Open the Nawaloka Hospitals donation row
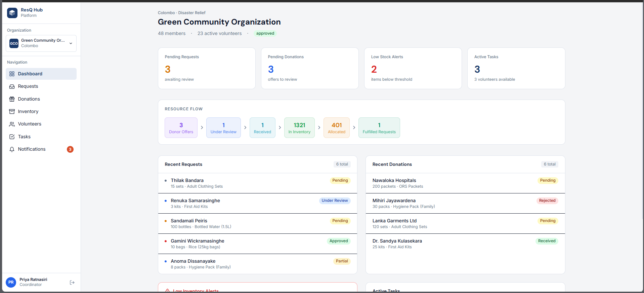The width and height of the screenshot is (644, 293). coord(465,183)
